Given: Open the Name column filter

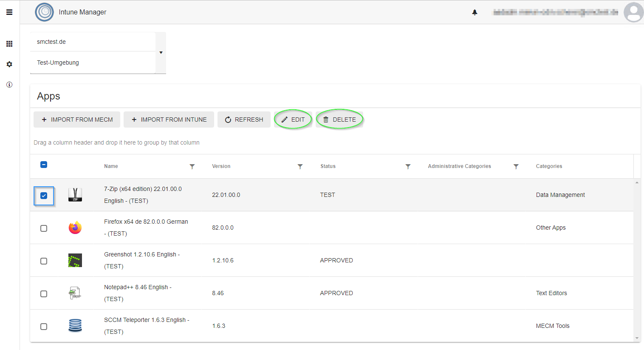Looking at the screenshot, I should (192, 166).
